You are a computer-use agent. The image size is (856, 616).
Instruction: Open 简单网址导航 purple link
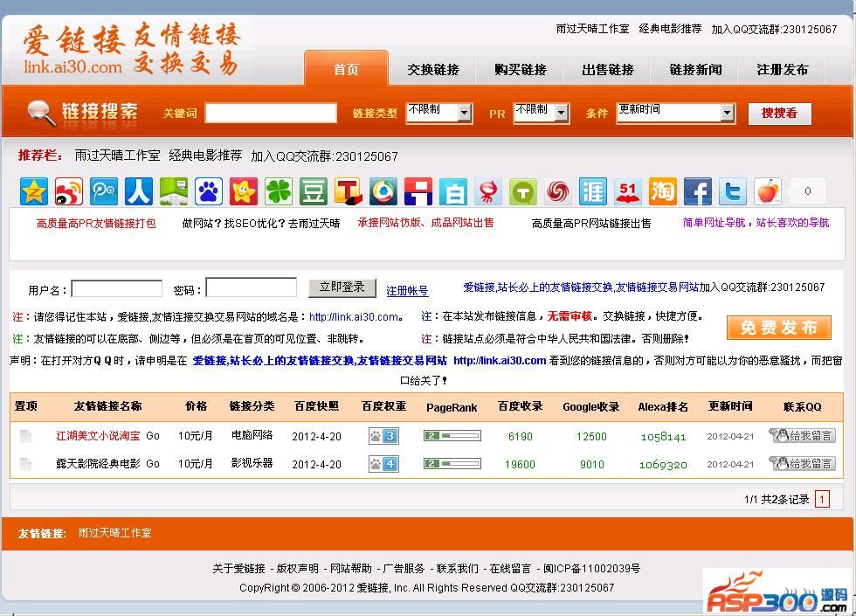(756, 223)
